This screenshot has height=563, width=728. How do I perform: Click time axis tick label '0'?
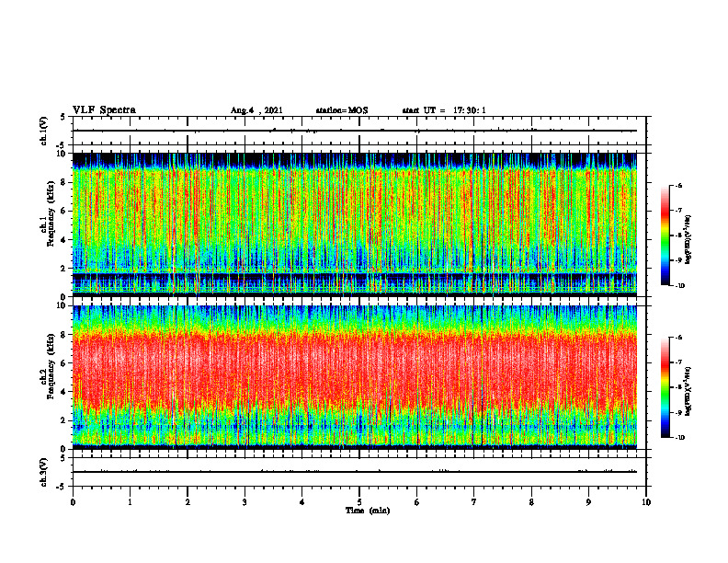[73, 502]
